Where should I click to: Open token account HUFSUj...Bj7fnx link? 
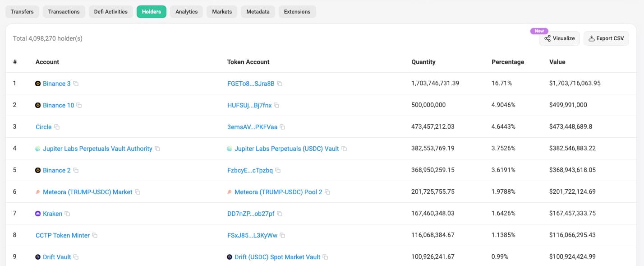click(x=249, y=105)
